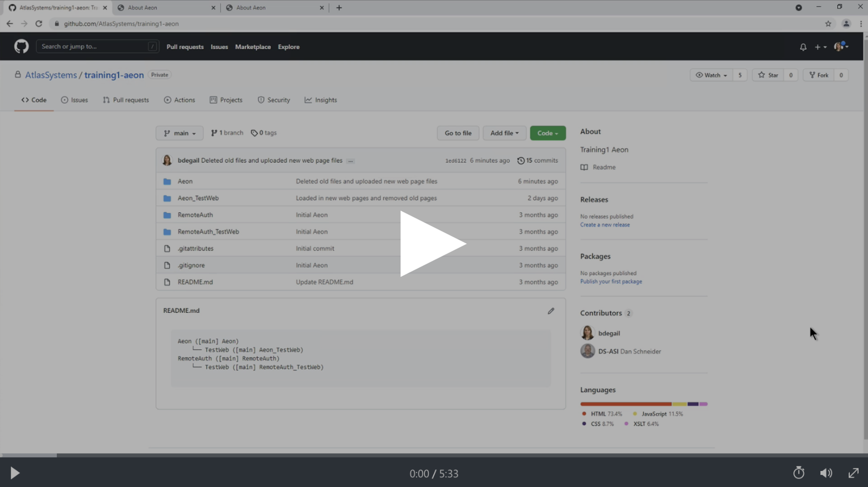Expand the video to fullscreen
This screenshot has height=487, width=868.
pos(853,473)
